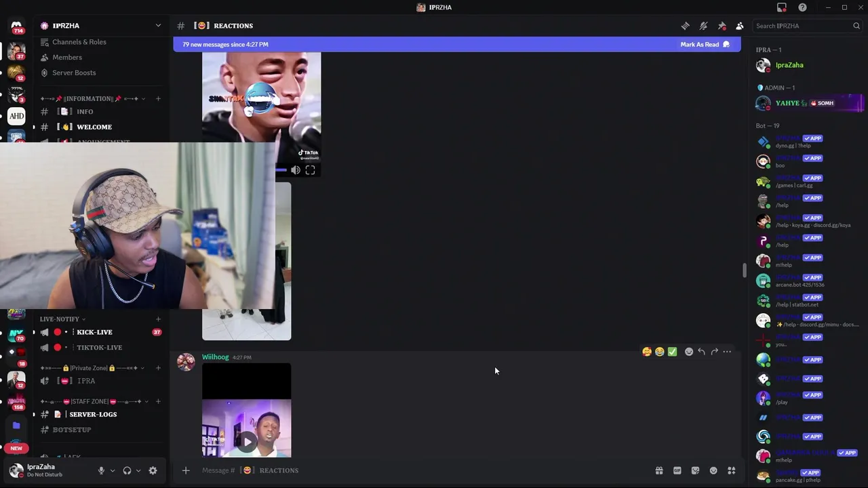The height and width of the screenshot is (488, 868).
Task: Toggle the member list icon
Action: click(740, 26)
